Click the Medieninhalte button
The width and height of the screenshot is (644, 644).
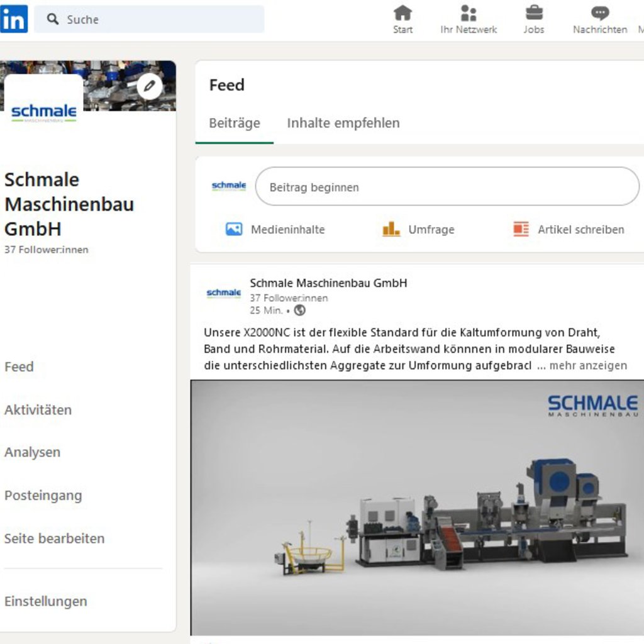(275, 229)
